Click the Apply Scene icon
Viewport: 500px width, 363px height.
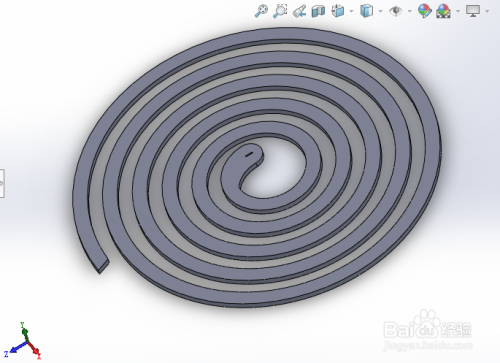coord(443,11)
